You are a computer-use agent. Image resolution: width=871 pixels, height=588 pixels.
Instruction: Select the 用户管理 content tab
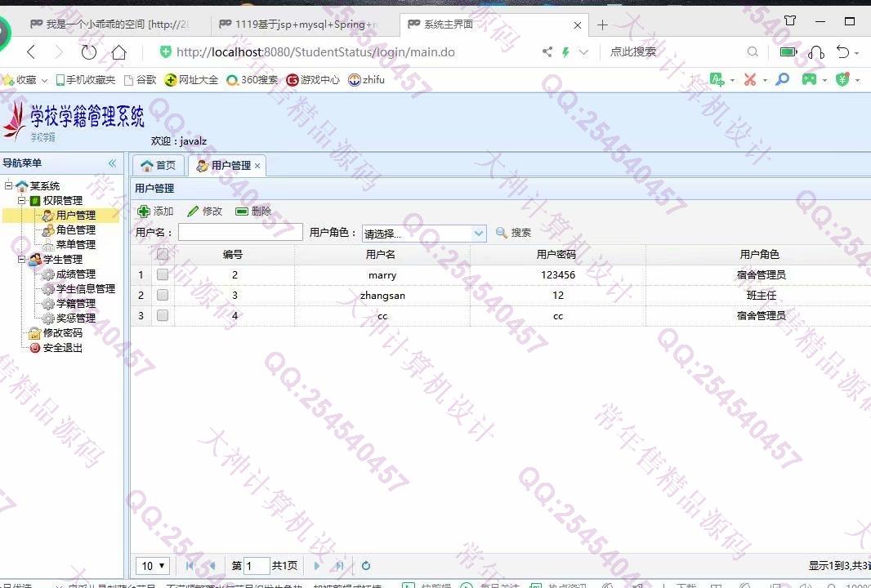tap(226, 166)
